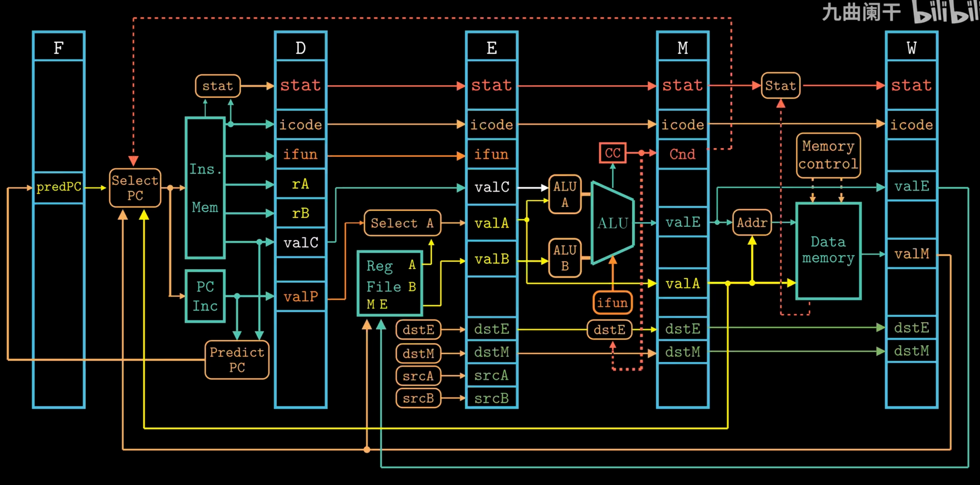Click the ifun box below the ALU

pos(612,303)
